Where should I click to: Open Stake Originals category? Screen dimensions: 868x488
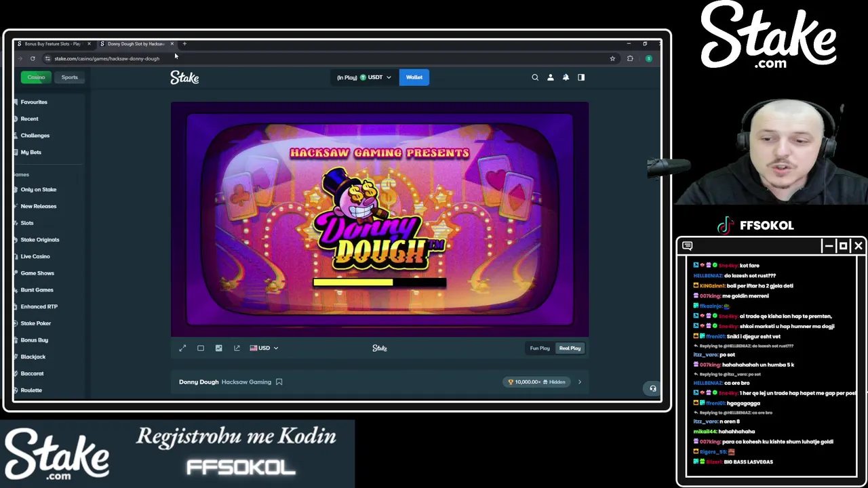pos(39,240)
